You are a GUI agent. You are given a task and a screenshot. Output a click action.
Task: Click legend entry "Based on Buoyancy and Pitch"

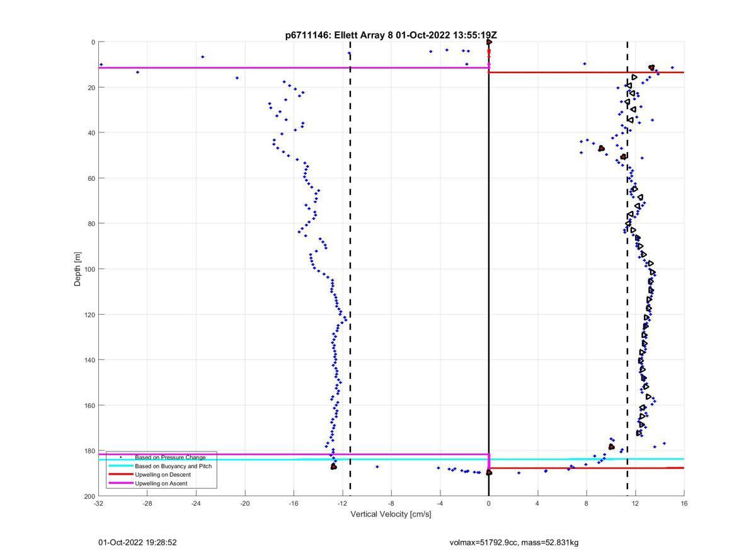point(173,466)
